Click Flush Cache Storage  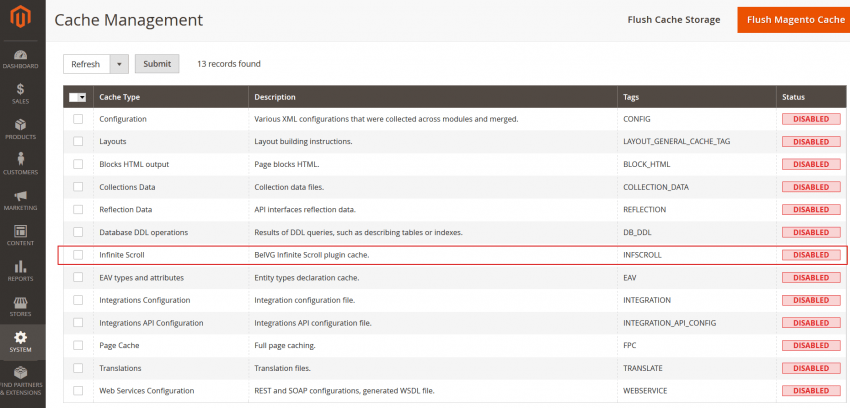674,20
